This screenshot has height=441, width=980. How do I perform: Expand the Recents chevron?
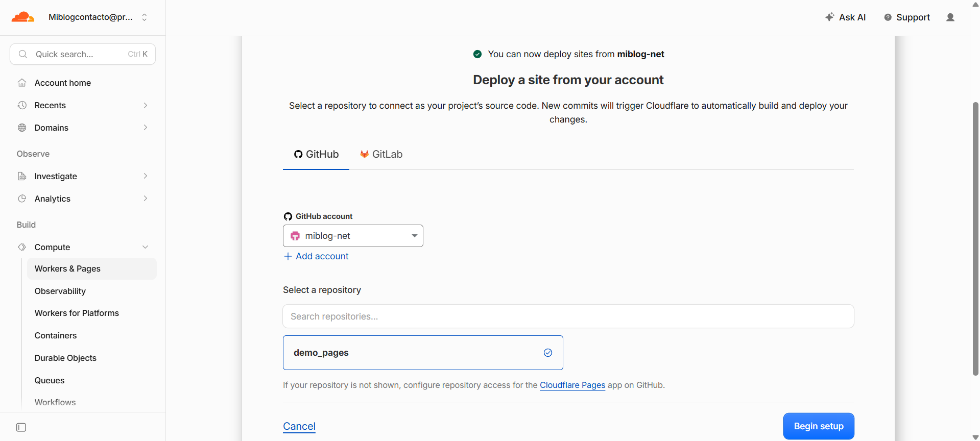pyautogui.click(x=146, y=105)
